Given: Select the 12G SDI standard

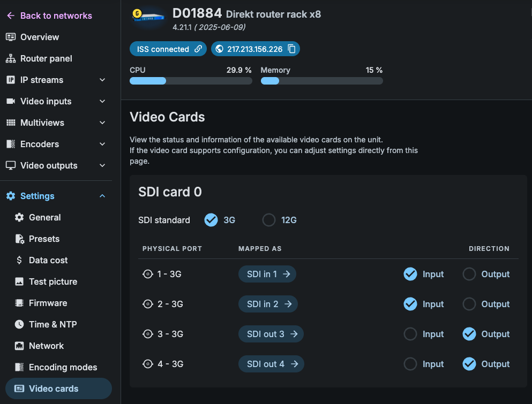Looking at the screenshot, I should (x=269, y=220).
